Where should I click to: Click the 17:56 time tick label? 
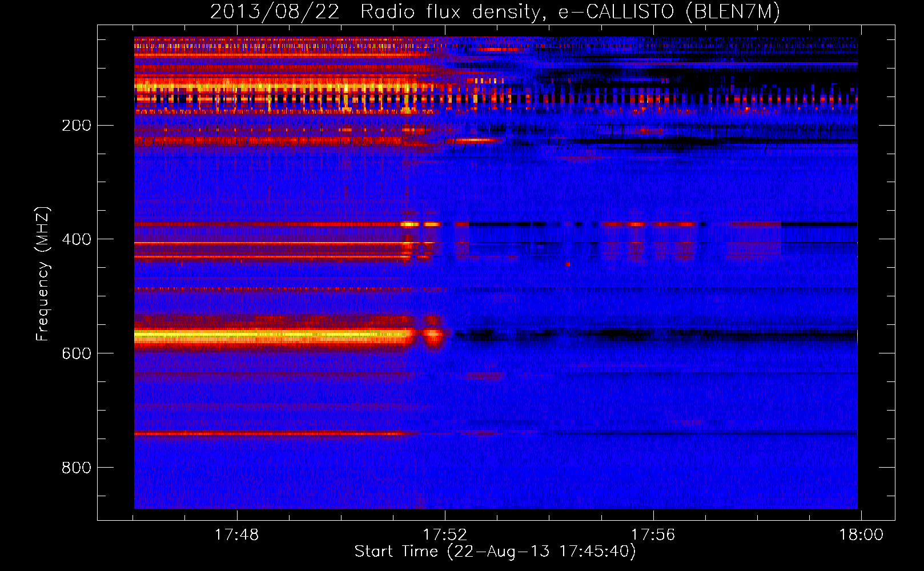coord(653,535)
